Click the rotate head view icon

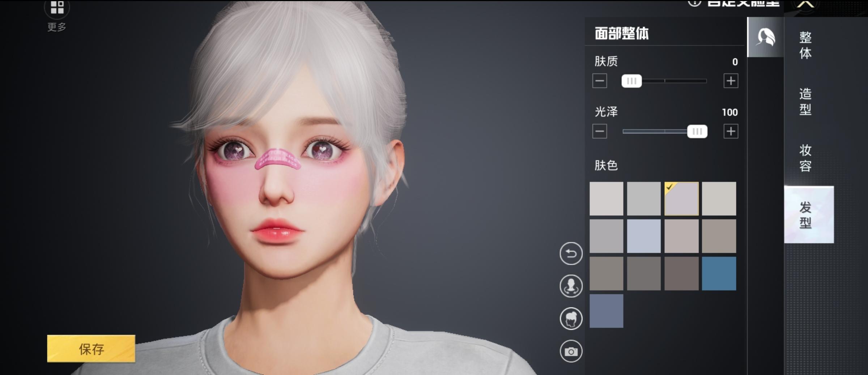pos(571,286)
